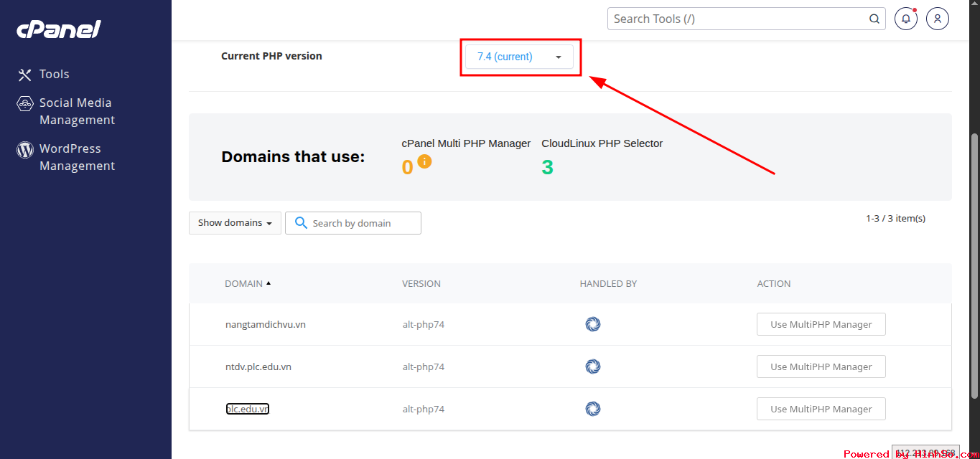Open WordPress Management menu item

pos(77,157)
